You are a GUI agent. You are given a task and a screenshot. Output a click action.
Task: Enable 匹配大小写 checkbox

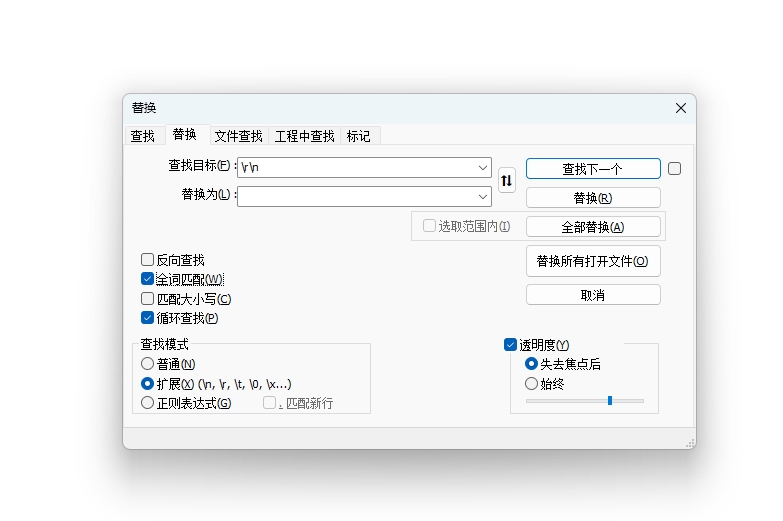(x=148, y=299)
